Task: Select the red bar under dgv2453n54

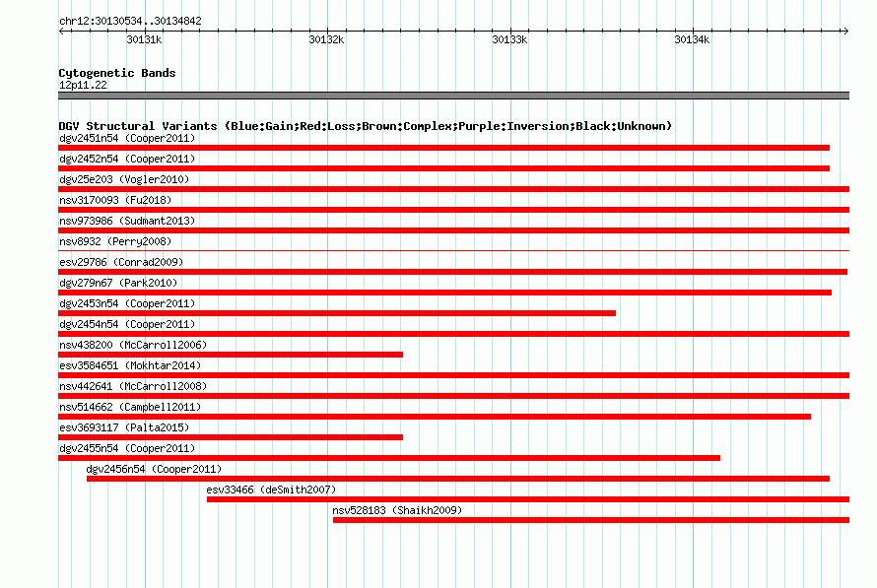Action: point(337,313)
